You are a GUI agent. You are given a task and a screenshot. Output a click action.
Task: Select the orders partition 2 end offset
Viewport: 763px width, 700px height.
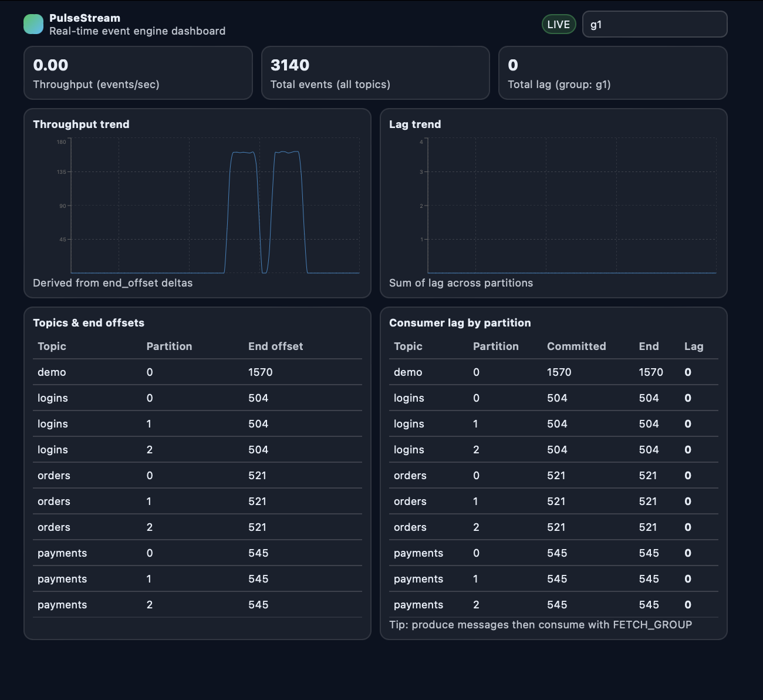pos(257,527)
